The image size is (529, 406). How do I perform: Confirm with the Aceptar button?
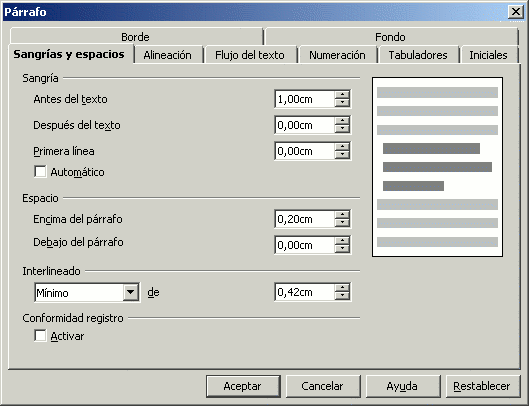[243, 386]
